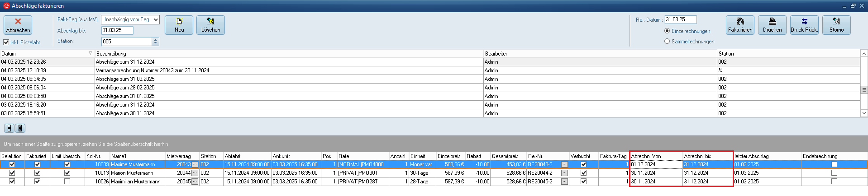This screenshot has height=196, width=868.
Task: Uncheck Selektion for Marion Mustermann row
Action: click(x=12, y=173)
